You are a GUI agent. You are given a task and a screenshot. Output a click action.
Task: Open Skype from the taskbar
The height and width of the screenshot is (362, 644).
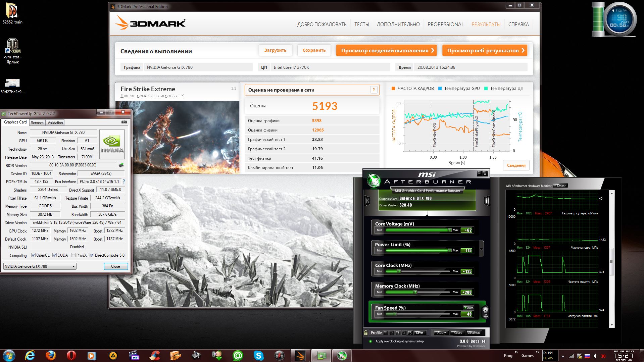pos(259,355)
